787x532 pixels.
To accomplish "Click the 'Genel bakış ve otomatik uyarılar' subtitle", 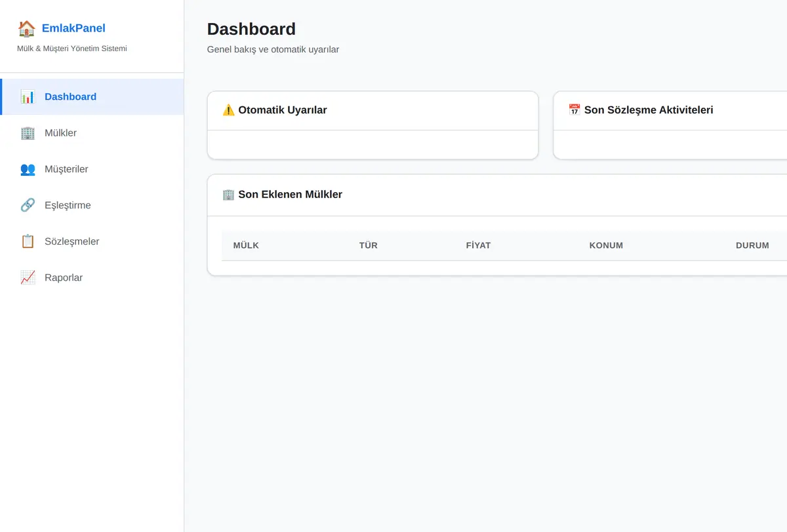I will [x=273, y=49].
